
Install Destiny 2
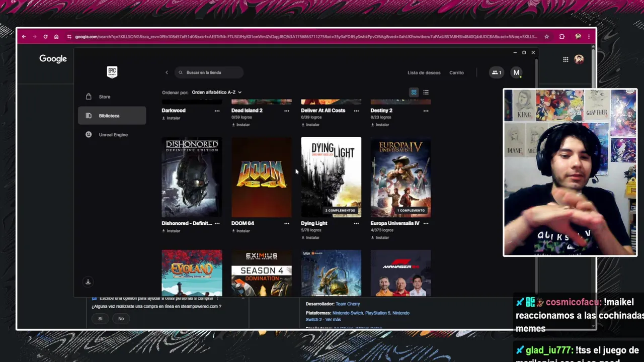[380, 125]
